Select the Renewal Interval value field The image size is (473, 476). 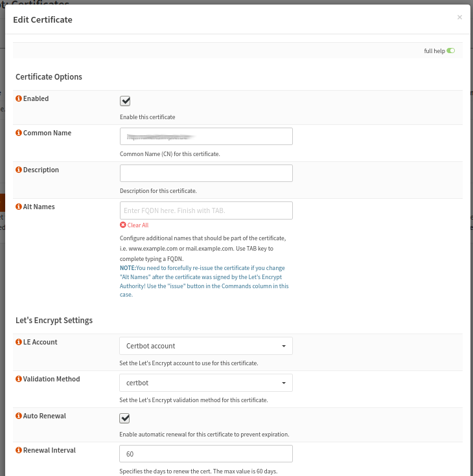tap(206, 453)
